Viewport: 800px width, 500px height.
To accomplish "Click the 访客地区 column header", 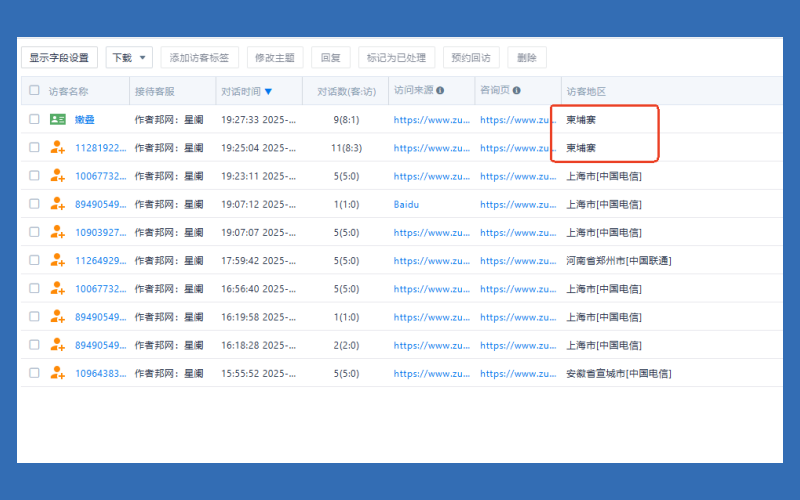I will [586, 91].
